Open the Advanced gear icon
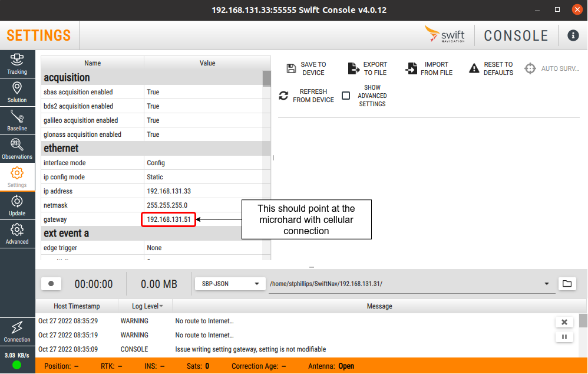588x374 pixels. (17, 234)
